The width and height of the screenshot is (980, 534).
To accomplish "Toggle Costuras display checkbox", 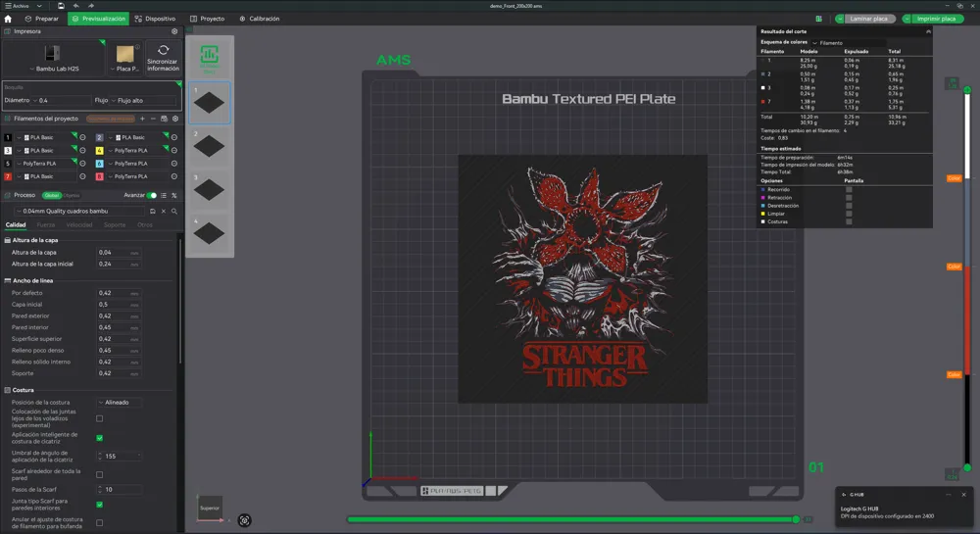I will [849, 221].
